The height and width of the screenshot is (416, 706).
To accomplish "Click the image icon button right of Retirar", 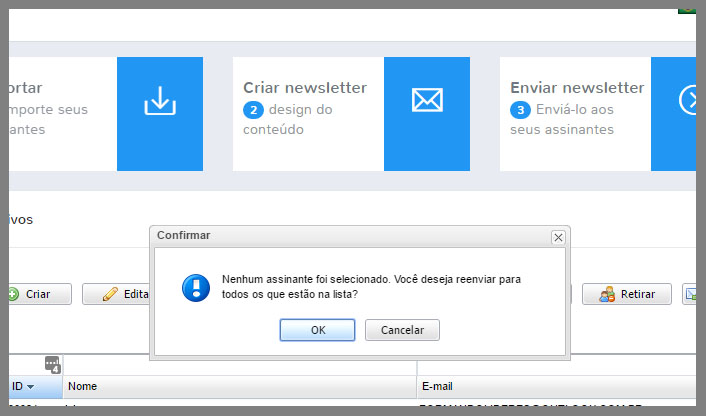I will (689, 294).
